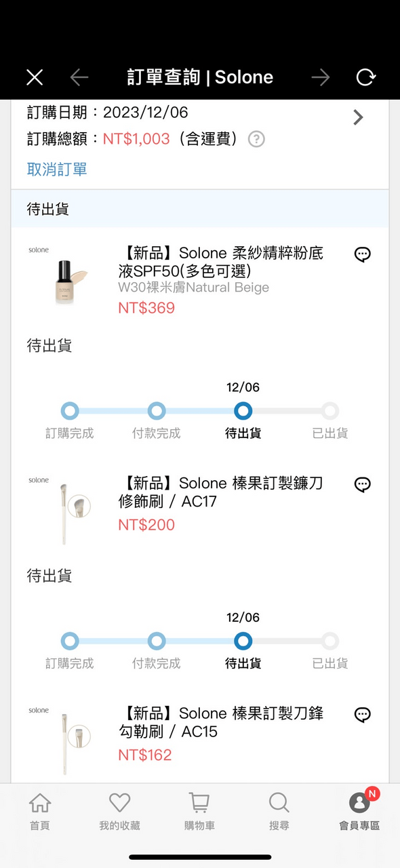This screenshot has height=868, width=400.
Task: Tap the question mark next to 含運費
Action: 256,139
